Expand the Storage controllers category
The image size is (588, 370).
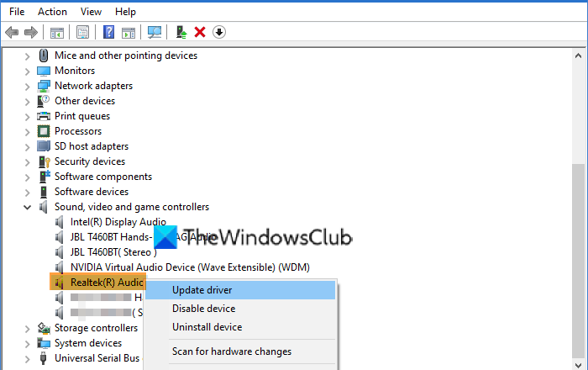point(27,329)
